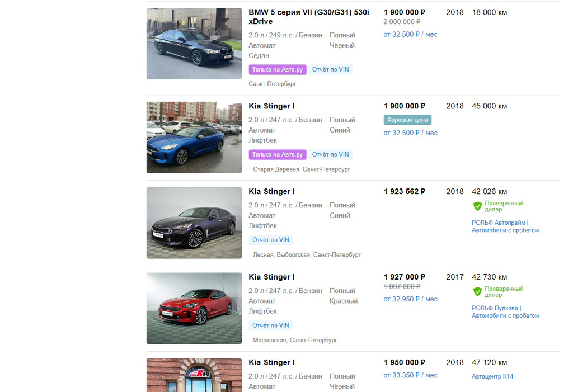Image resolution: width=573 pixels, height=392 pixels.
Task: Click price '1 923 562 ₽'
Action: [x=405, y=192]
